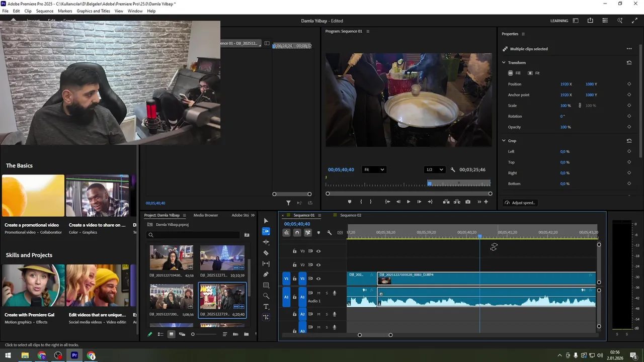The width and height of the screenshot is (644, 362).
Task: Mute audio track A1
Action: tap(318, 293)
